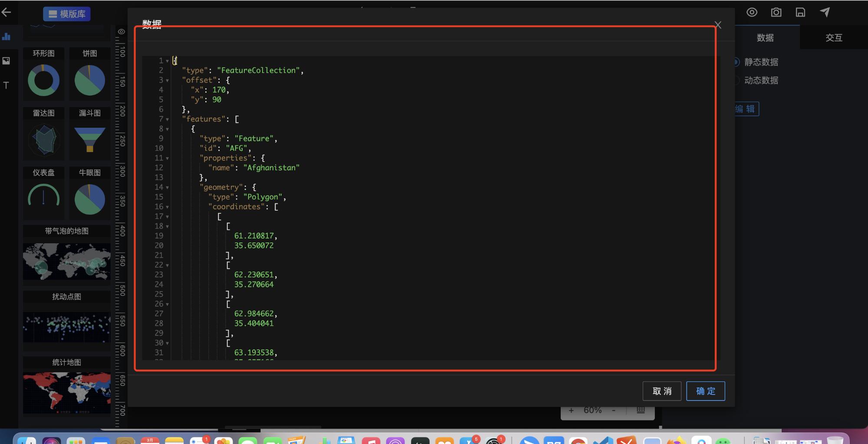This screenshot has width=868, height=444.
Task: Click the back arrow icon
Action: click(6, 12)
